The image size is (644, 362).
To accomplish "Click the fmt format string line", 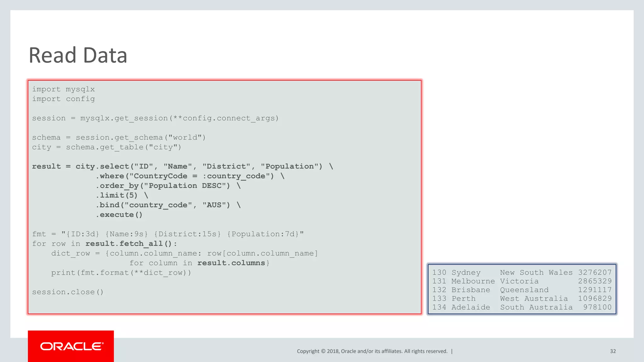I will 168,234.
